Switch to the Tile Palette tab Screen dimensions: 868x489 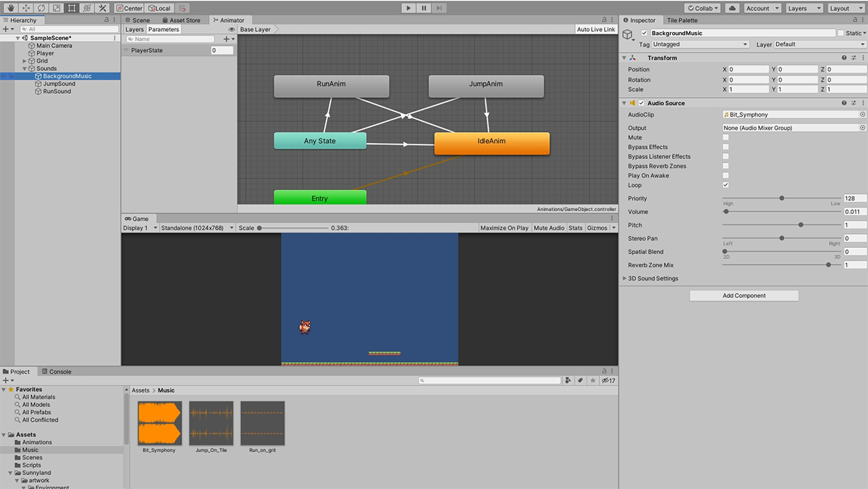[682, 20]
